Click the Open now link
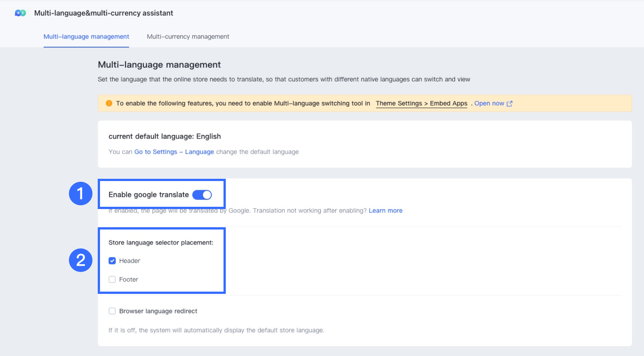The height and width of the screenshot is (356, 644). [x=489, y=103]
